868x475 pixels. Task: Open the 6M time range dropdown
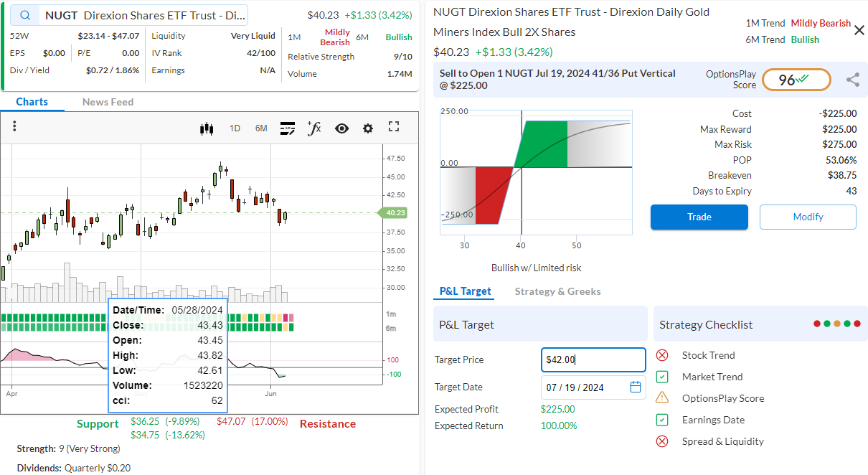[x=261, y=128]
